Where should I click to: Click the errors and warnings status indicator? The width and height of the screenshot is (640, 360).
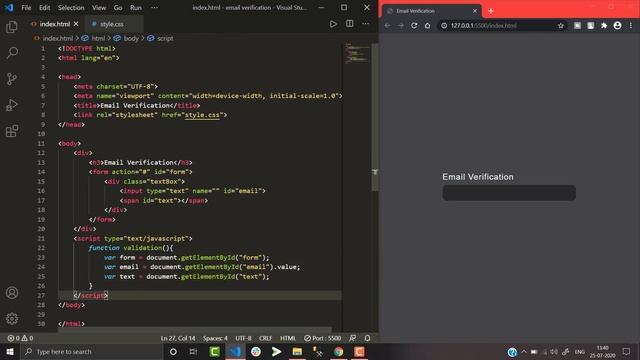coord(20,338)
